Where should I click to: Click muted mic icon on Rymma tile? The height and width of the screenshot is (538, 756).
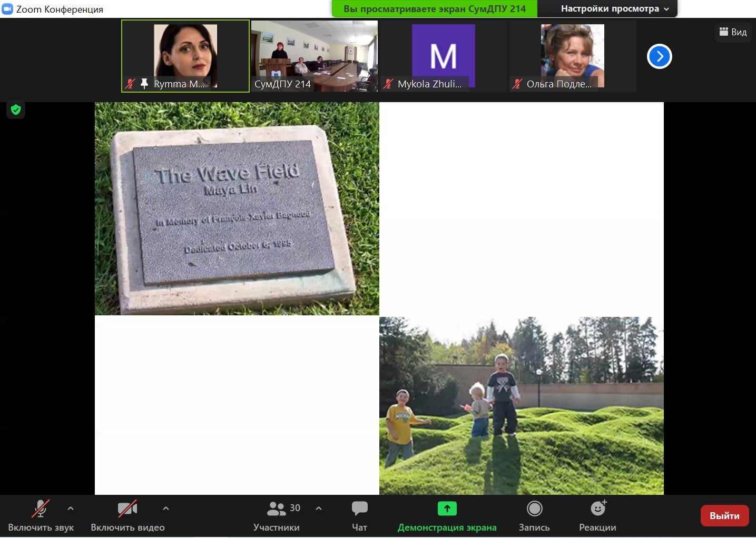pyautogui.click(x=130, y=84)
